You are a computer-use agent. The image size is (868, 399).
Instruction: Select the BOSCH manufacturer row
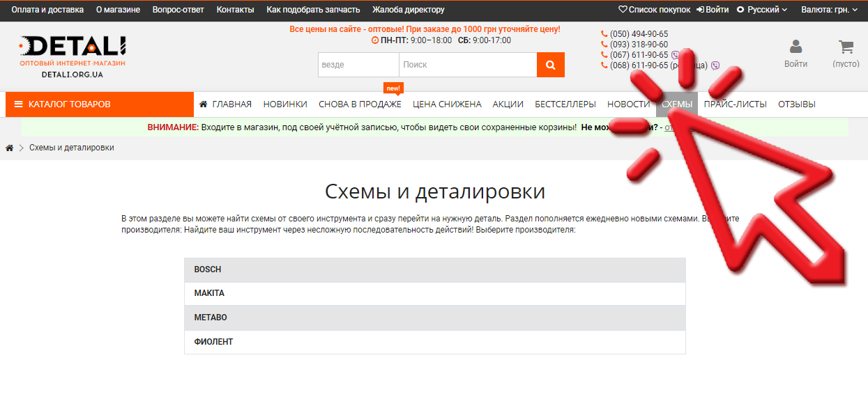coord(434,269)
